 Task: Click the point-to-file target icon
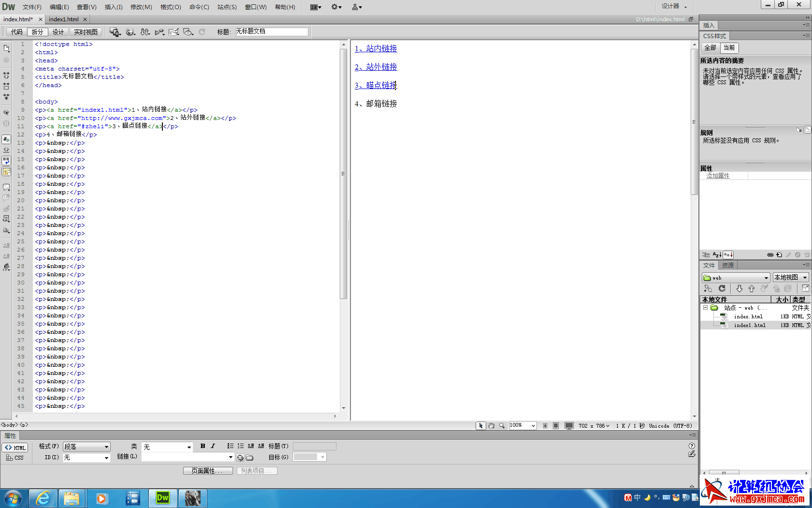tap(240, 457)
